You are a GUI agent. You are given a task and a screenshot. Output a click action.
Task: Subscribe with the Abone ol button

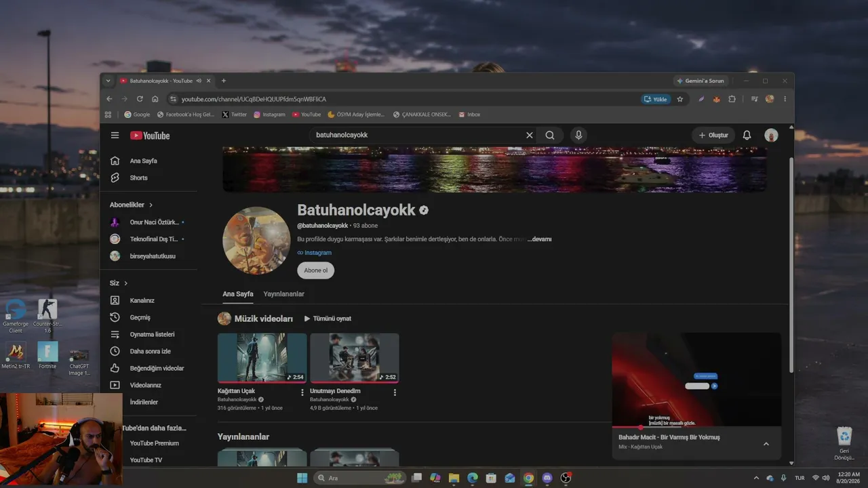[x=316, y=270]
